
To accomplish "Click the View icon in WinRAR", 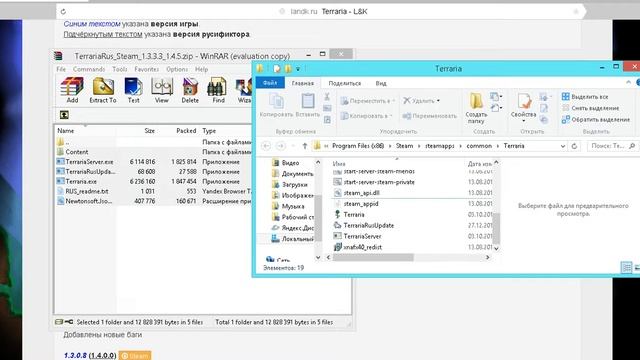I will [162, 90].
